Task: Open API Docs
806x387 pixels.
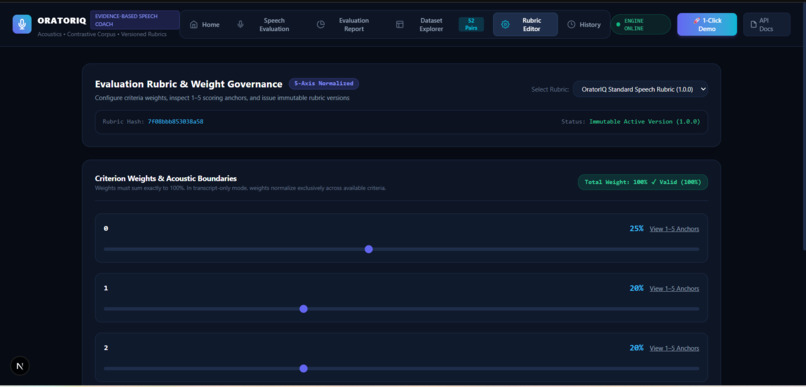Action: pos(766,25)
